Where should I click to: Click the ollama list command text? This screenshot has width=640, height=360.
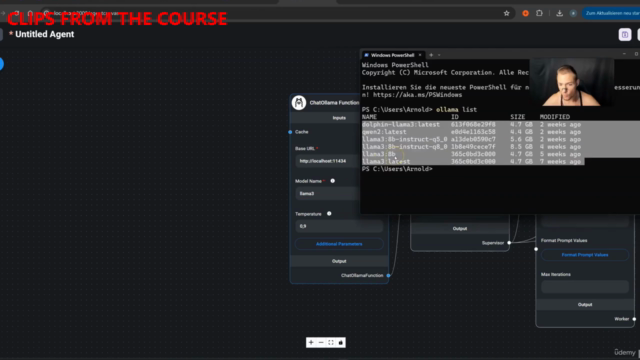[x=456, y=109]
